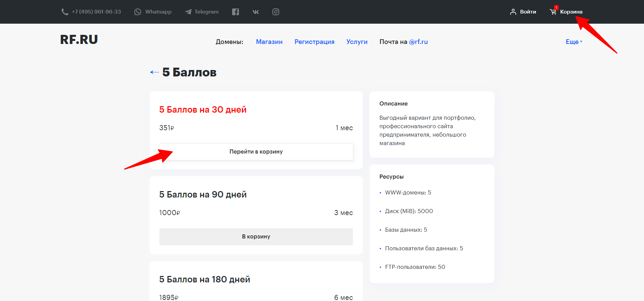Go back using the blue arrow
This screenshot has width=644, height=301.
coord(154,72)
